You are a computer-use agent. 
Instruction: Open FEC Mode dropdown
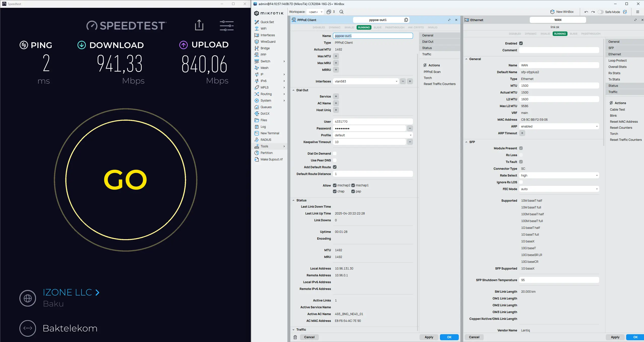[x=559, y=189]
